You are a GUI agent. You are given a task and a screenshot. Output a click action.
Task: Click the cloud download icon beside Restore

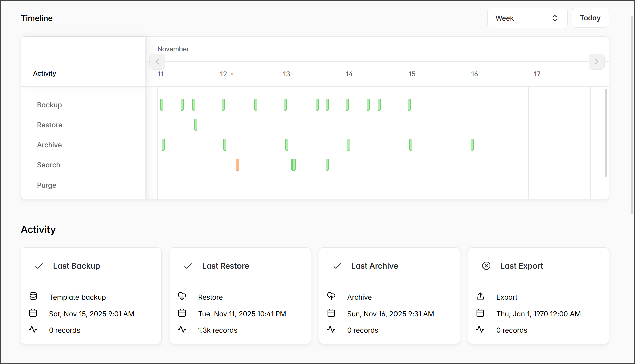(x=182, y=296)
